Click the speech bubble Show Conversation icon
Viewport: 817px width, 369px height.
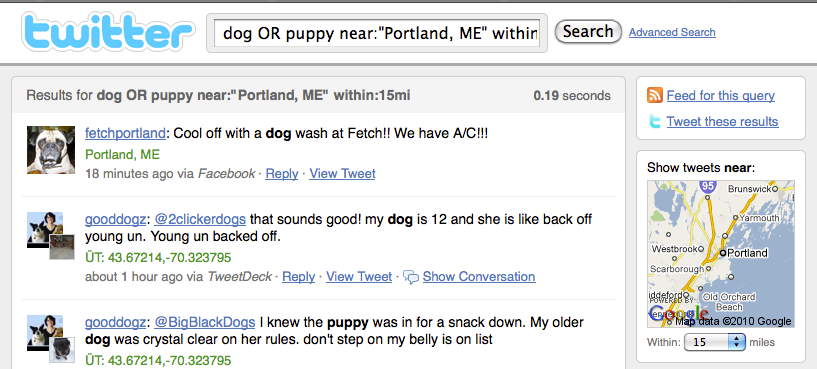tap(411, 277)
